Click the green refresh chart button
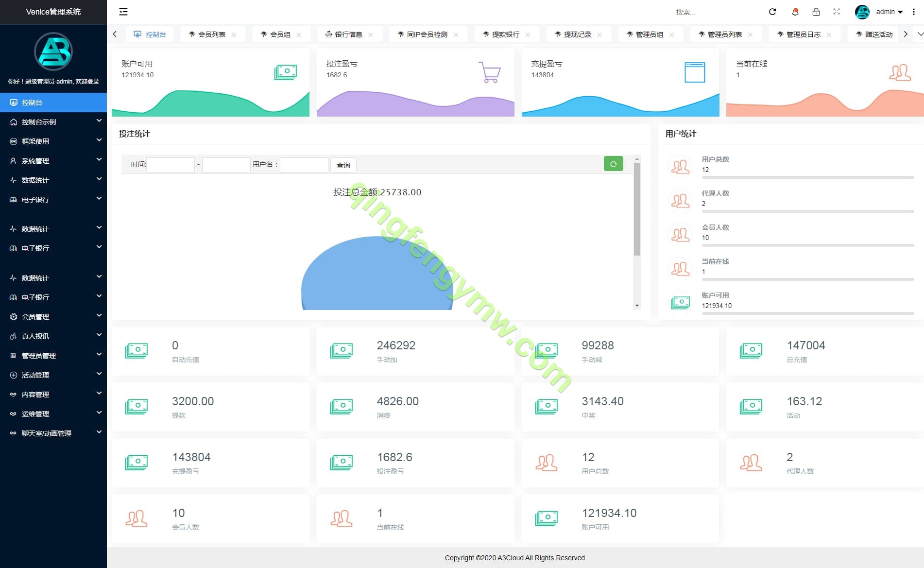This screenshot has height=568, width=924. click(613, 164)
